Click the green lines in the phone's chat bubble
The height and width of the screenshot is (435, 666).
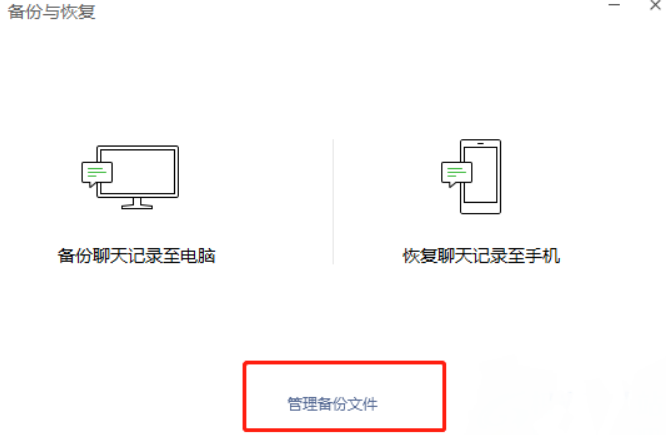(456, 172)
